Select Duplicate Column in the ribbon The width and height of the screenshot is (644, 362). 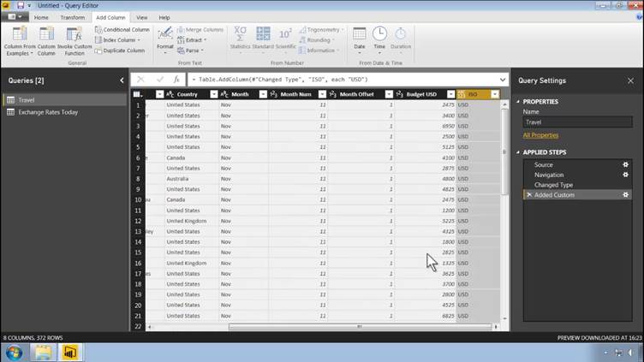(119, 50)
